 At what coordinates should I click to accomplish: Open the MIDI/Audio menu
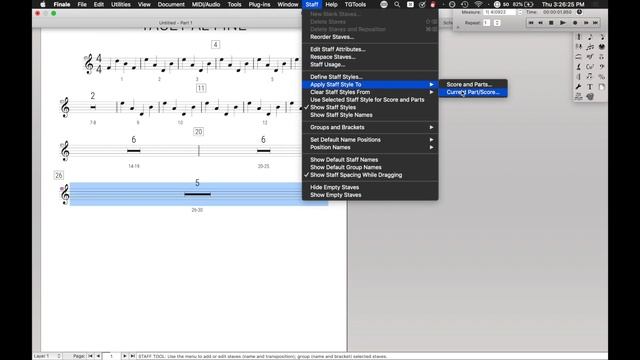click(x=206, y=4)
